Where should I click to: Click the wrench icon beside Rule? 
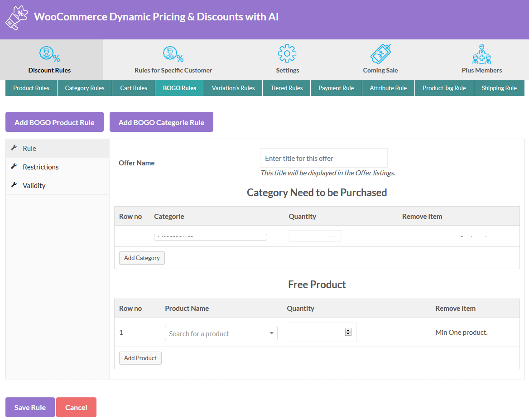pos(14,148)
